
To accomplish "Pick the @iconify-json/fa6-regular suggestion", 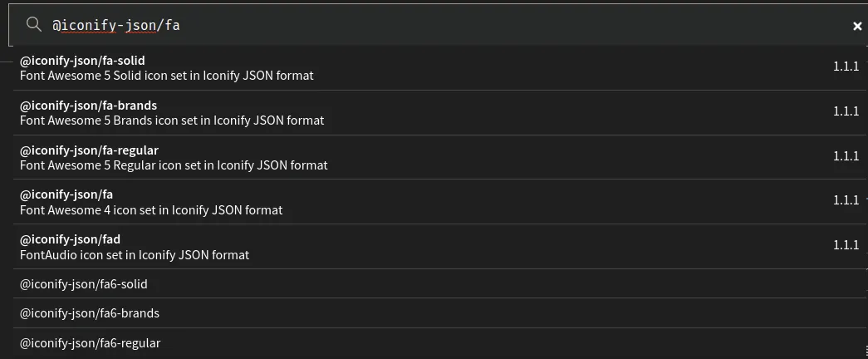I will click(90, 343).
